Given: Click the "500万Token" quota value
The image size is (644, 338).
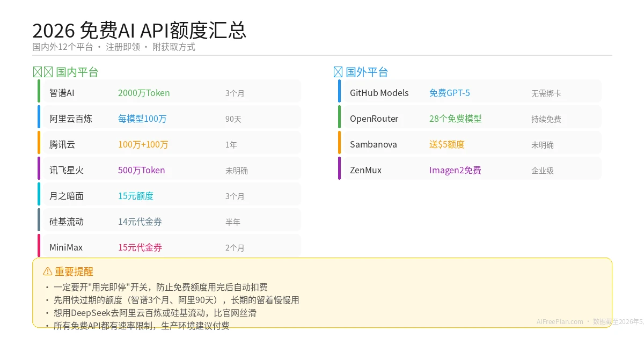Looking at the screenshot, I should (142, 170).
